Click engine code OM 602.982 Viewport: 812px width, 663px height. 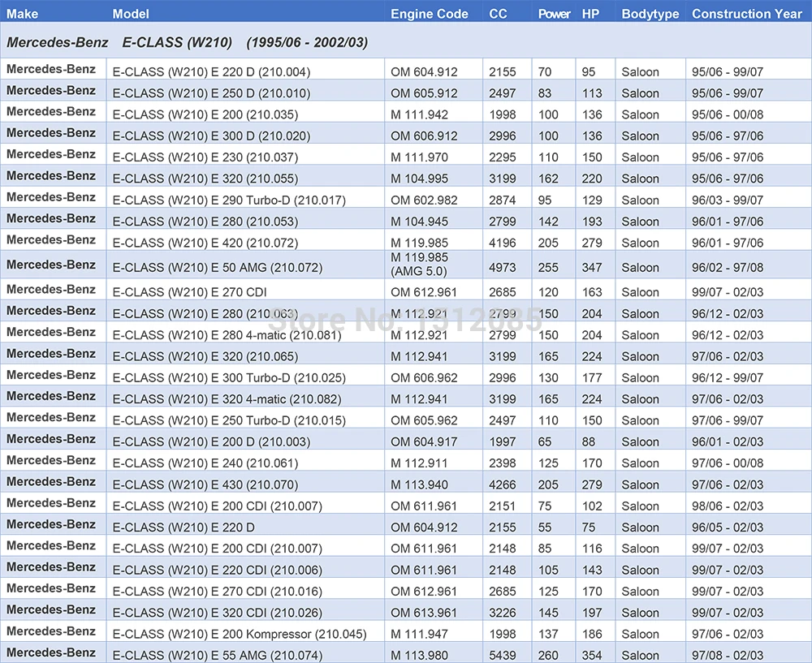pos(424,200)
